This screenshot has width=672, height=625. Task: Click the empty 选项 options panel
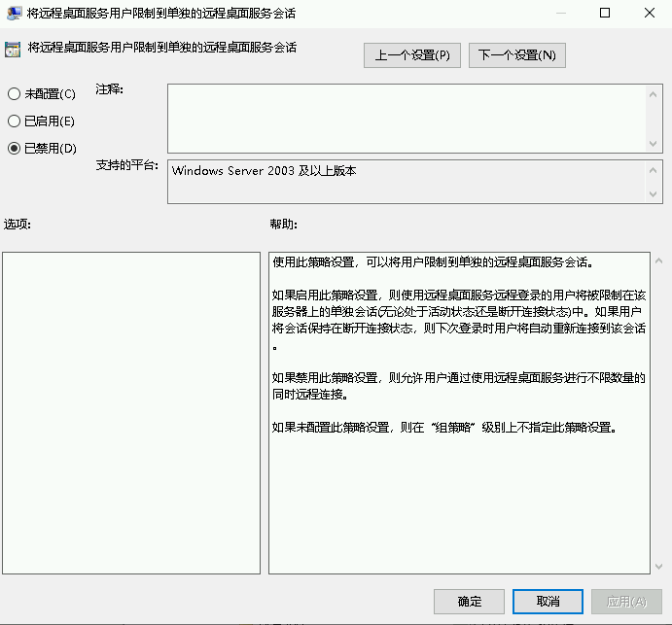pos(131,413)
